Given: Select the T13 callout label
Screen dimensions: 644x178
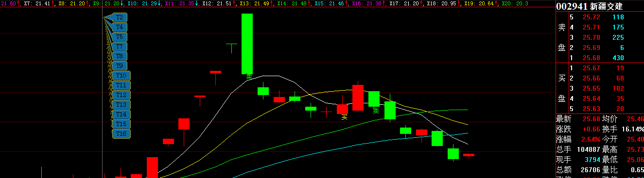Looking at the screenshot, I should pyautogui.click(x=122, y=105).
